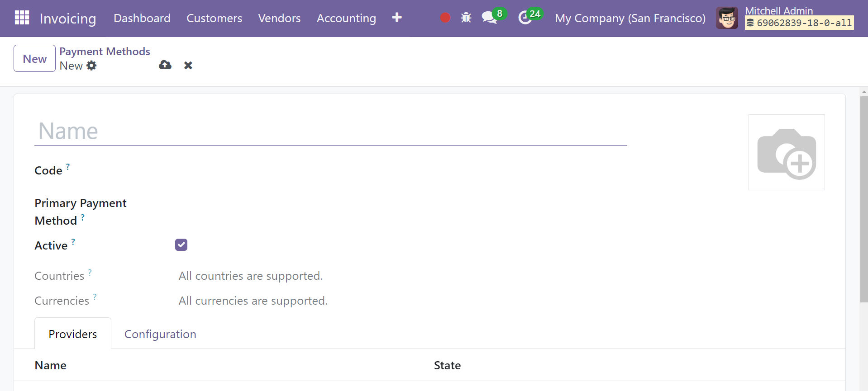Discard changes with the X icon
This screenshot has height=391, width=868.
(188, 66)
